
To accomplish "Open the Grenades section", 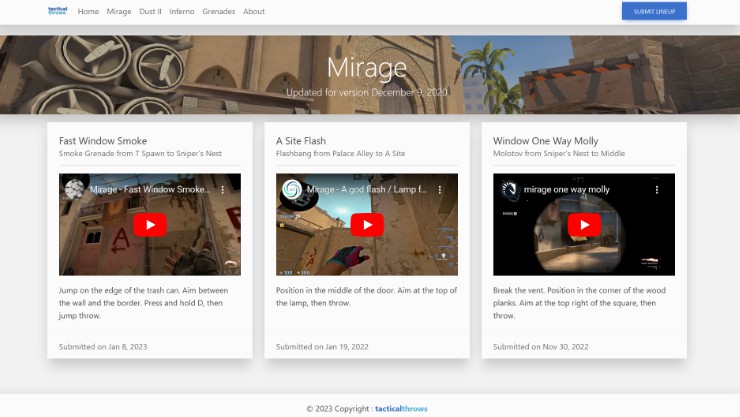I will pos(218,12).
